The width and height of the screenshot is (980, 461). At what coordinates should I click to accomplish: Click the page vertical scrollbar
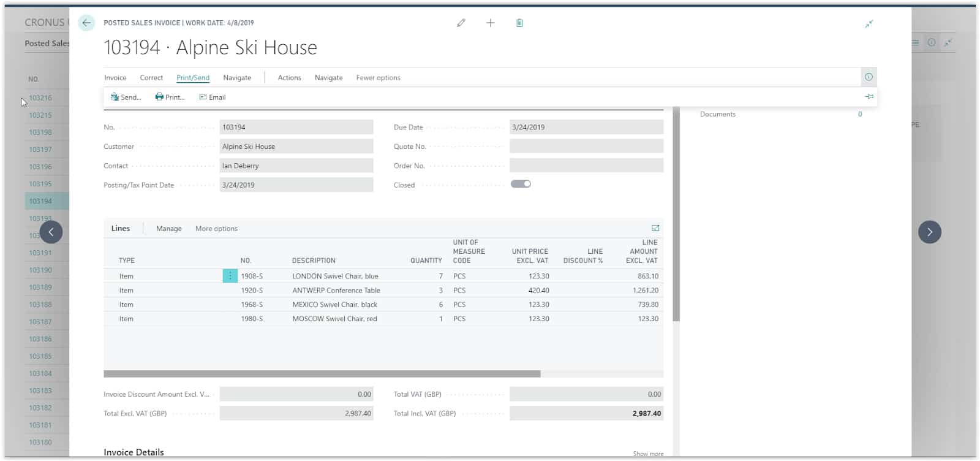pos(676,215)
